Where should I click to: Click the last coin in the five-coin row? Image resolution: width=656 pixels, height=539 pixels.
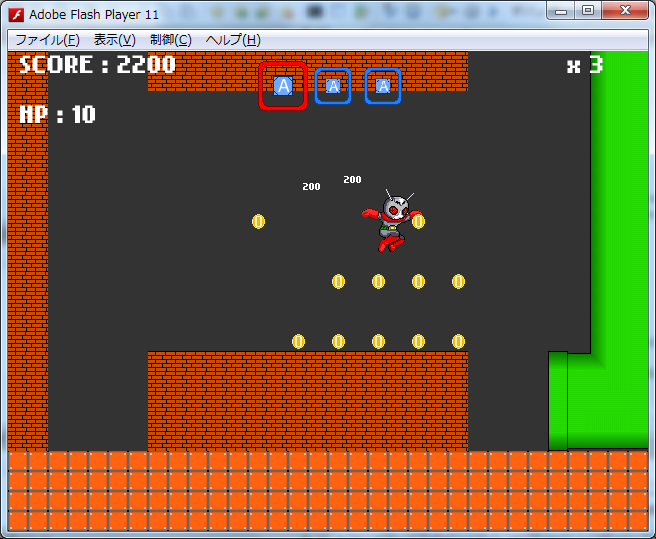459,341
